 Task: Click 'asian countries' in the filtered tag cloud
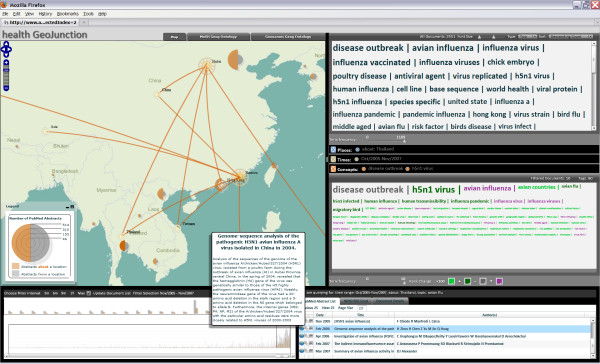click(536, 187)
